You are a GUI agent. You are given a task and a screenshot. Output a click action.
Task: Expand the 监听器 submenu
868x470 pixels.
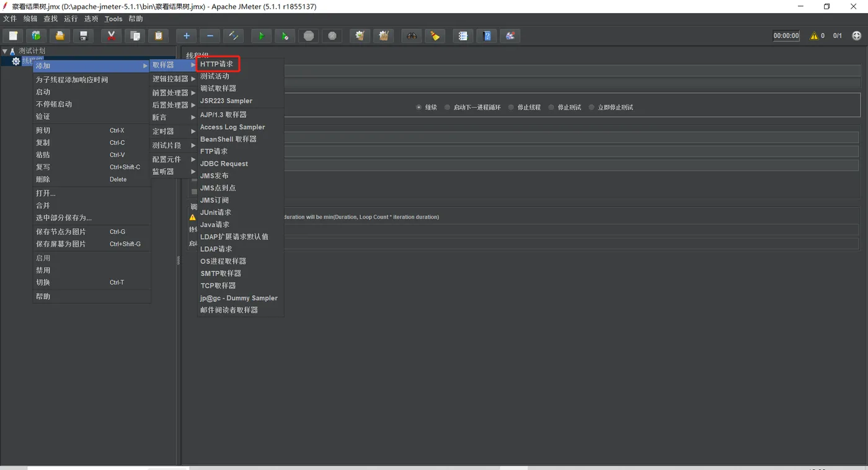(x=174, y=171)
